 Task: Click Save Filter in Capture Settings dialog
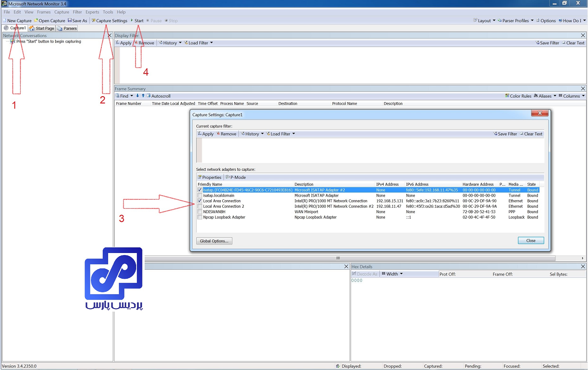click(x=505, y=134)
